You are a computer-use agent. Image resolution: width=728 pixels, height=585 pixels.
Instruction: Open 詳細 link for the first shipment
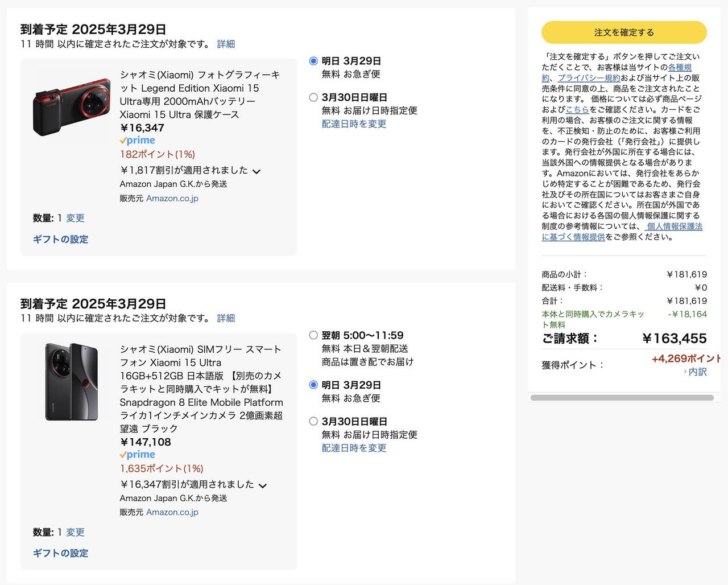[226, 44]
